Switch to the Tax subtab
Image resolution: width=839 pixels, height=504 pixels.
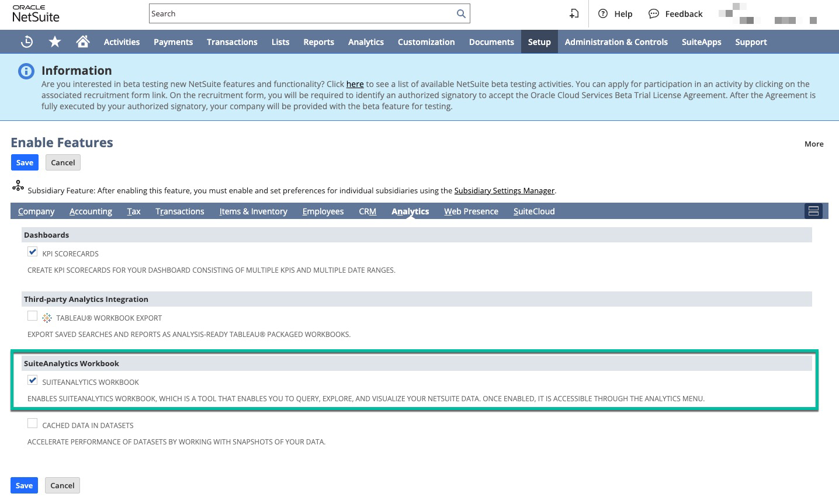134,211
